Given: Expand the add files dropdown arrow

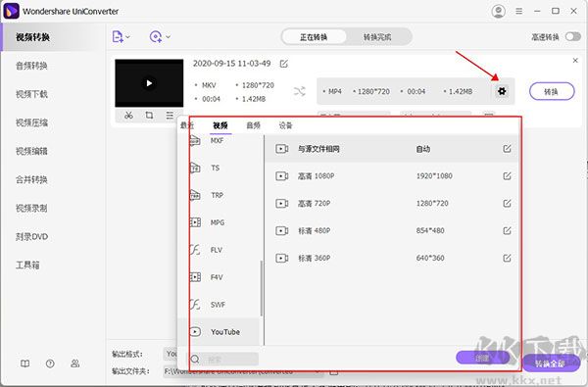Looking at the screenshot, I should 127,37.
